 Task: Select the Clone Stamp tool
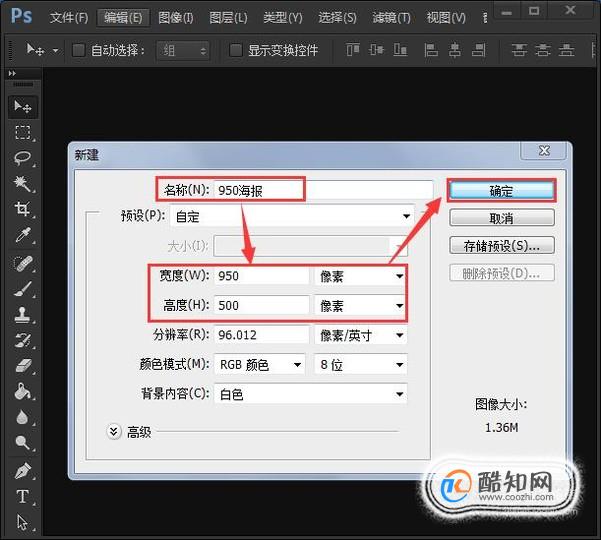point(23,315)
